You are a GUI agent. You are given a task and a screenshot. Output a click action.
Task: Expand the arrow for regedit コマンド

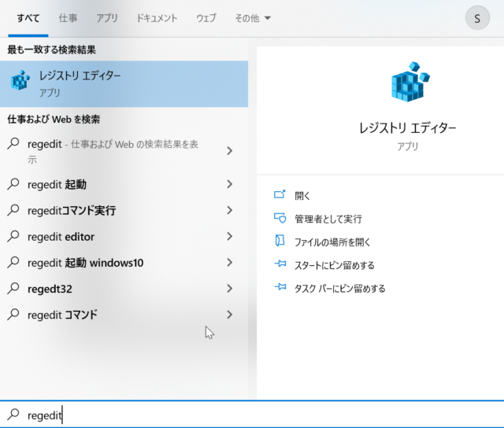[229, 315]
